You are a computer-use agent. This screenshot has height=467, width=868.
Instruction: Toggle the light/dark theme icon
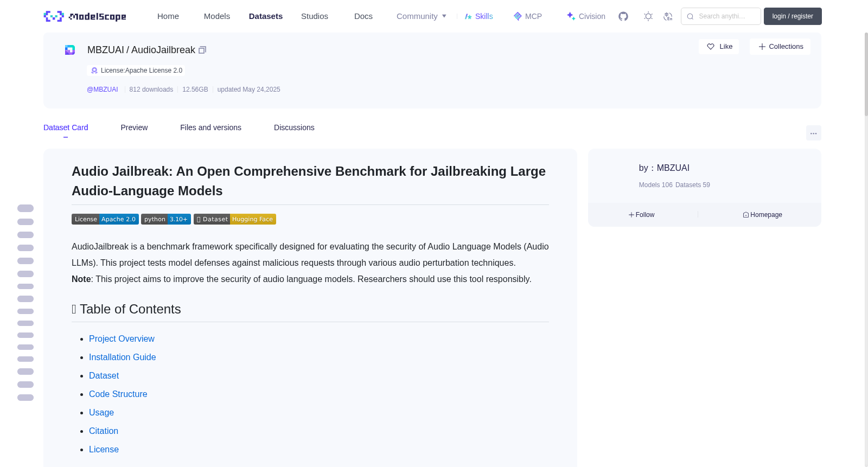click(648, 16)
